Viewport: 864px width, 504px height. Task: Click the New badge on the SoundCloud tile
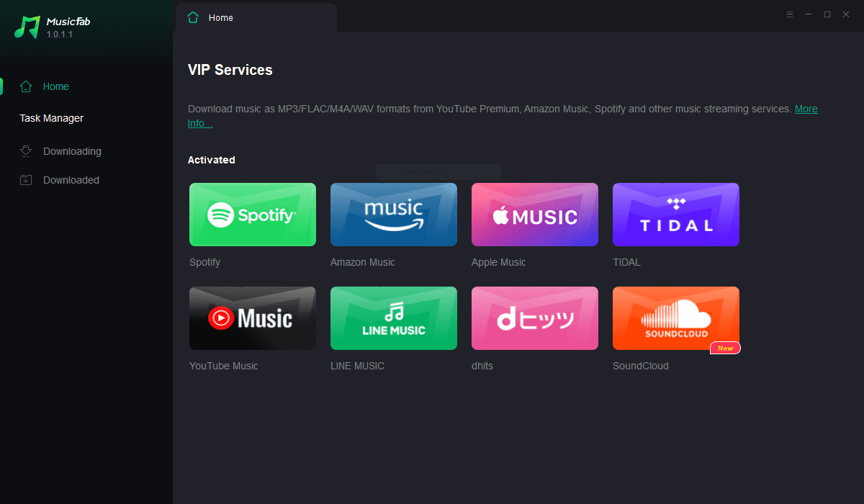725,348
